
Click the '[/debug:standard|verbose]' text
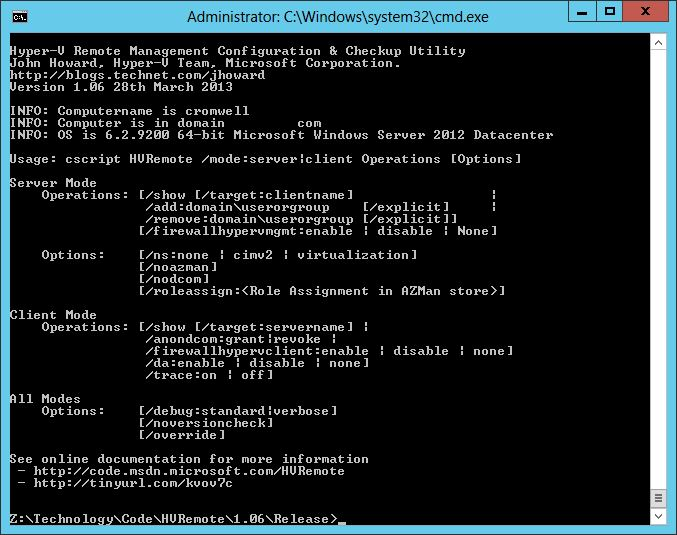pyautogui.click(x=237, y=411)
